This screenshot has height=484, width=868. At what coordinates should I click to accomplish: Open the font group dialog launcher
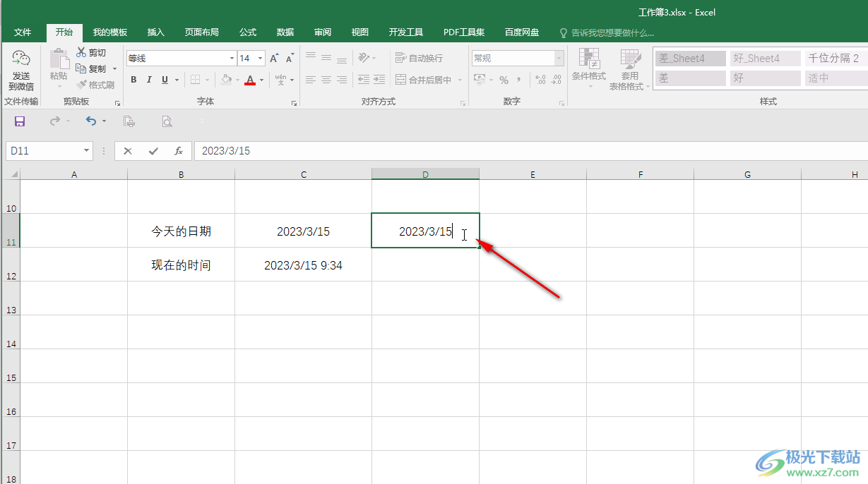click(x=294, y=103)
